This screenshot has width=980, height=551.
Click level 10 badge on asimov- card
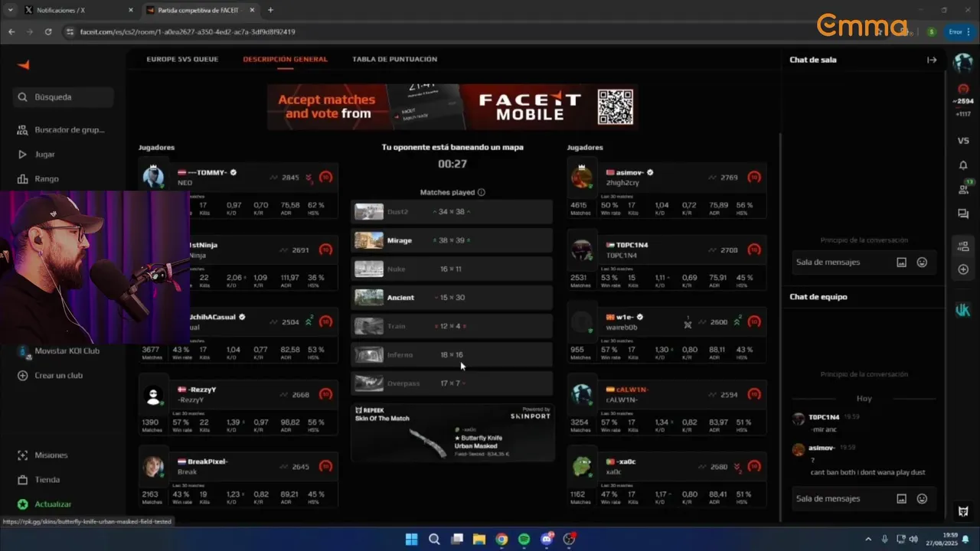pyautogui.click(x=754, y=178)
